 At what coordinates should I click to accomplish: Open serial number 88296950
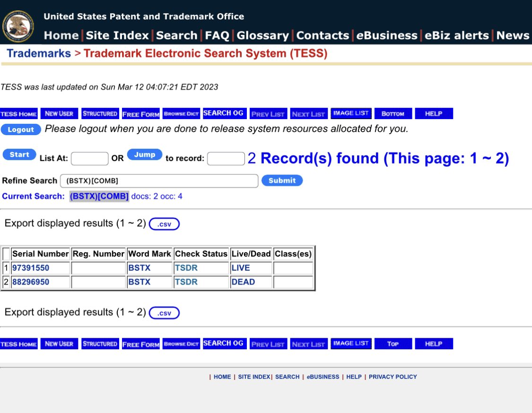point(31,282)
